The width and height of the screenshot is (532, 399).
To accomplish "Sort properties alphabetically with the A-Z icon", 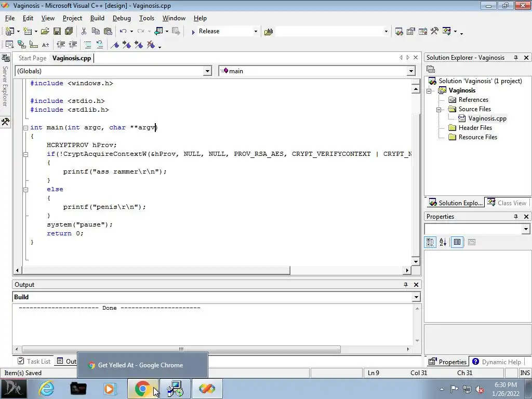I will pyautogui.click(x=443, y=242).
